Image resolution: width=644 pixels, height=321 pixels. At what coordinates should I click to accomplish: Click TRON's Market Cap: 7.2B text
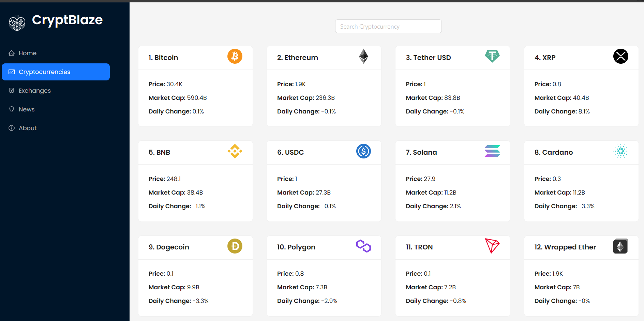[x=431, y=287]
